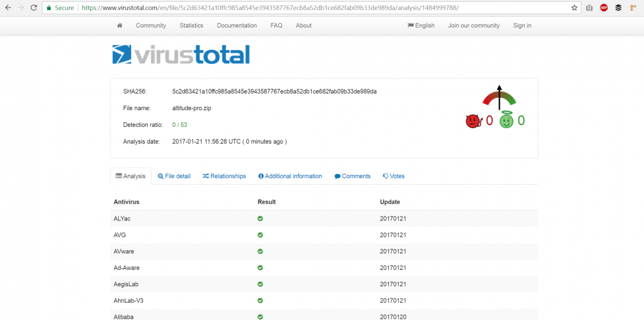The image size is (644, 320).
Task: Click the browser back arrow
Action: click(8, 8)
